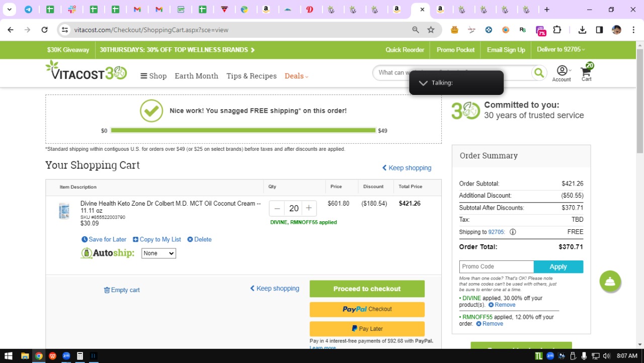Open browser Downloads
The height and width of the screenshot is (363, 644).
(x=582, y=30)
